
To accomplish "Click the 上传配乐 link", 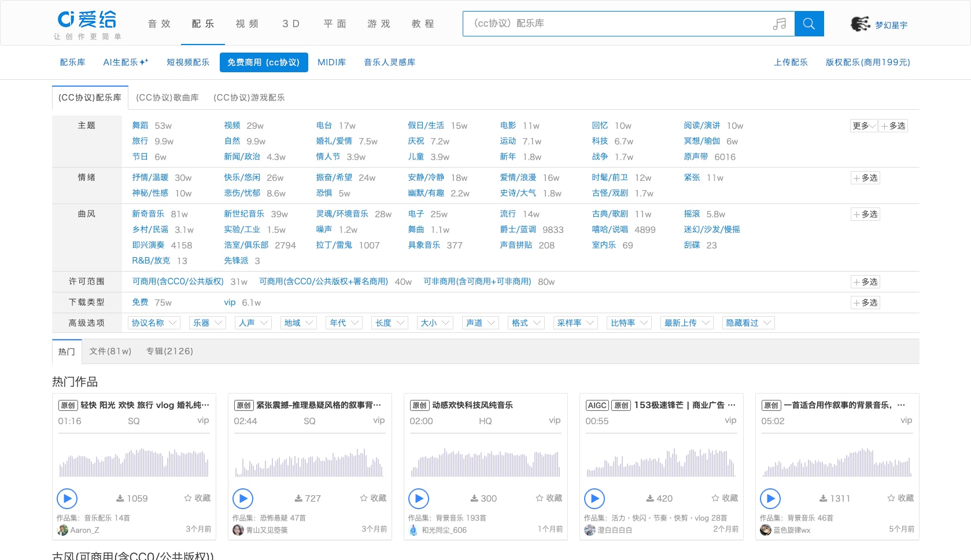I will click(791, 62).
